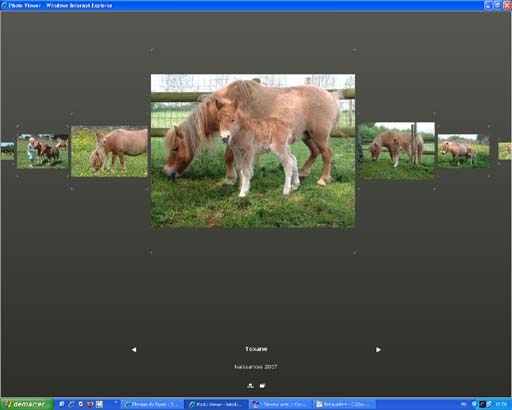The height and width of the screenshot is (410, 512).
Task: Select the thumbnail of pony grazing in yellow flowers
Action: (x=109, y=151)
